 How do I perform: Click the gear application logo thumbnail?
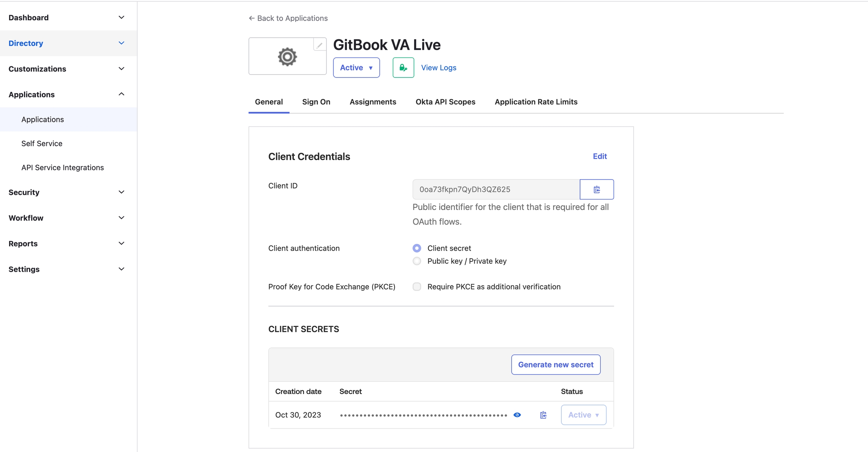287,56
